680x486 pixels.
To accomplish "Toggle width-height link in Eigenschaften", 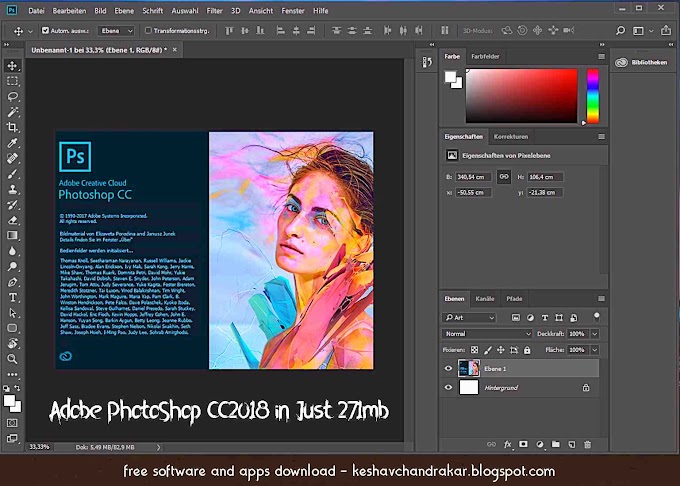I will click(x=503, y=176).
